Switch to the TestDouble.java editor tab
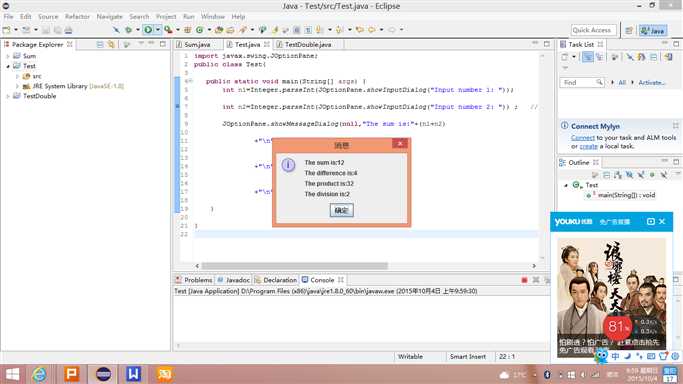The height and width of the screenshot is (384, 683). [308, 44]
